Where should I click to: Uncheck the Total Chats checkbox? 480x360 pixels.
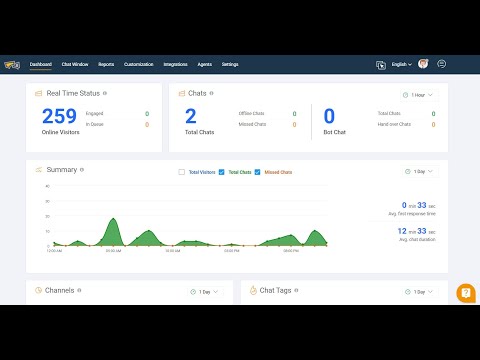point(221,172)
